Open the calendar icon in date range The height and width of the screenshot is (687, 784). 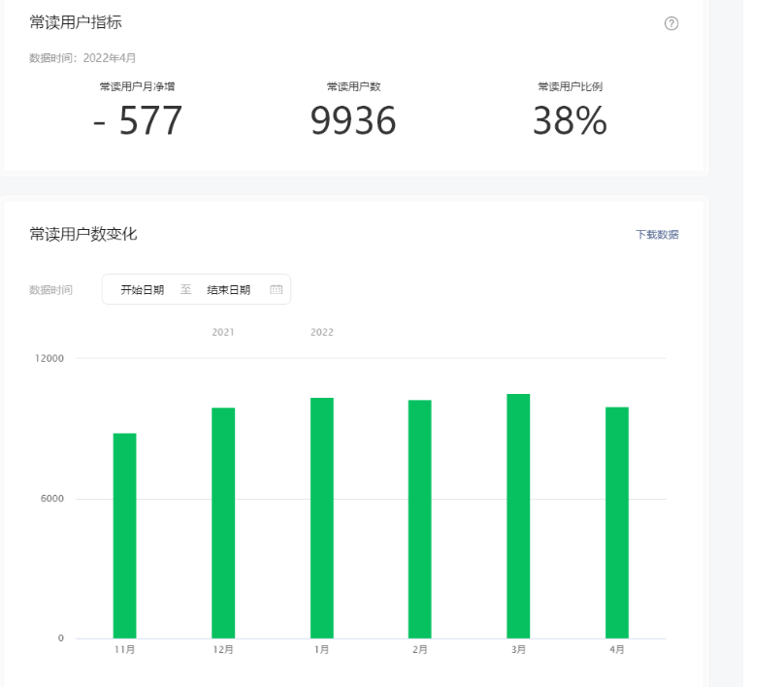coord(276,289)
